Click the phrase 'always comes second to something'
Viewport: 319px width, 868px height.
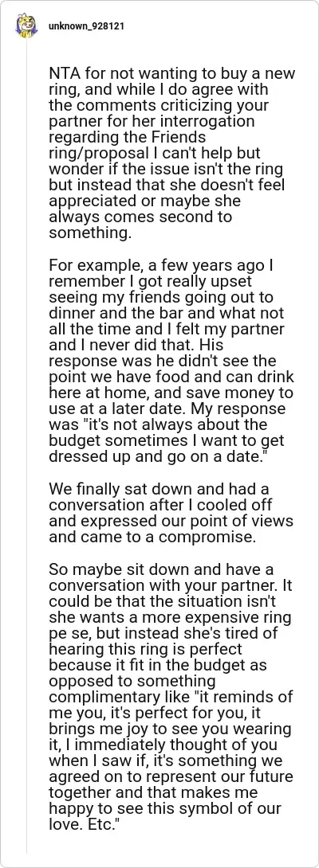tap(140, 224)
